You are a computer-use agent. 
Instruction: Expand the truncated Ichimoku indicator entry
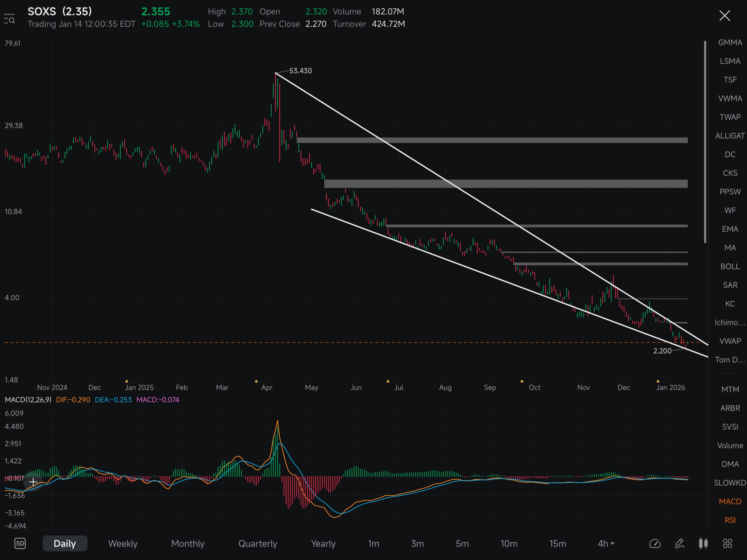(x=730, y=322)
